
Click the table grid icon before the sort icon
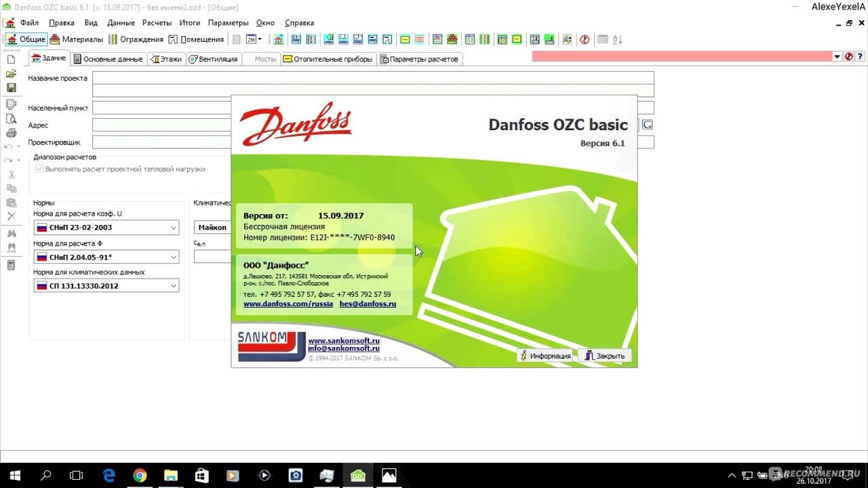pos(602,39)
